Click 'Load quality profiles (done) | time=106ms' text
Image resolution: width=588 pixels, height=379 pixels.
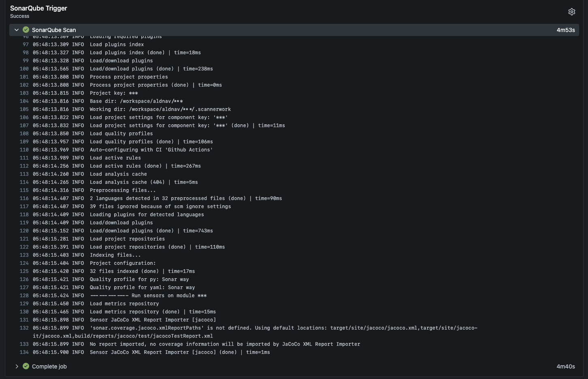(x=151, y=142)
